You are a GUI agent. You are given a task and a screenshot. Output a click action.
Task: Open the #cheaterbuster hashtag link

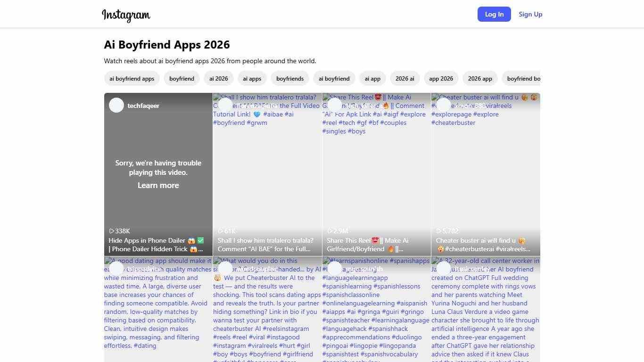[453, 123]
